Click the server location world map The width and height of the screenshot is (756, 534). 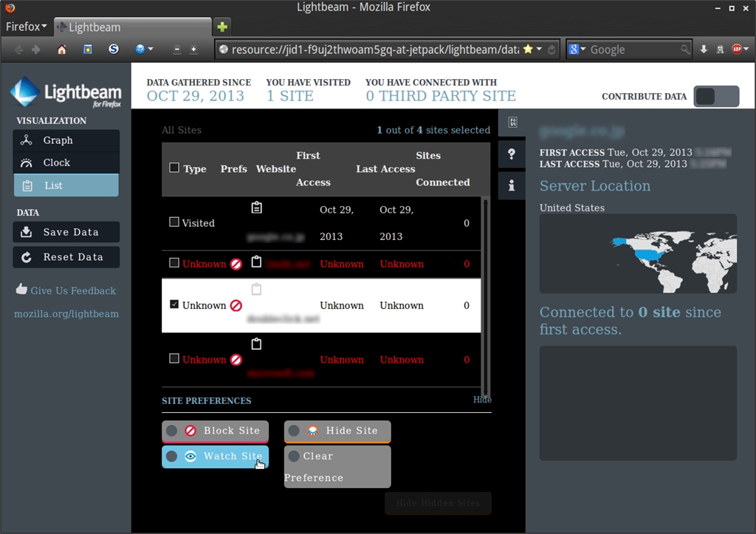[638, 254]
